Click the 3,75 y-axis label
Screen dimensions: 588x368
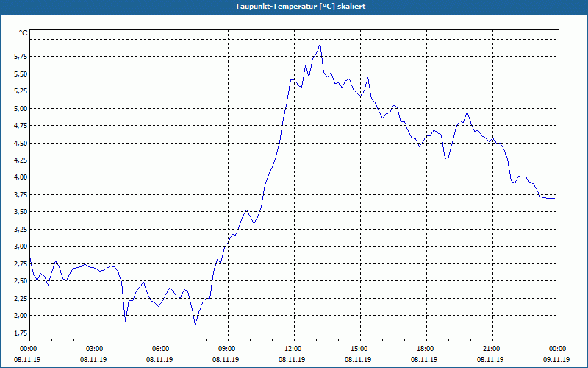21,194
